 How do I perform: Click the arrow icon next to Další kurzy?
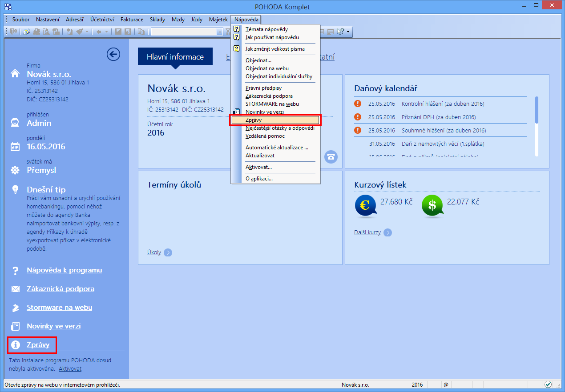coord(387,232)
